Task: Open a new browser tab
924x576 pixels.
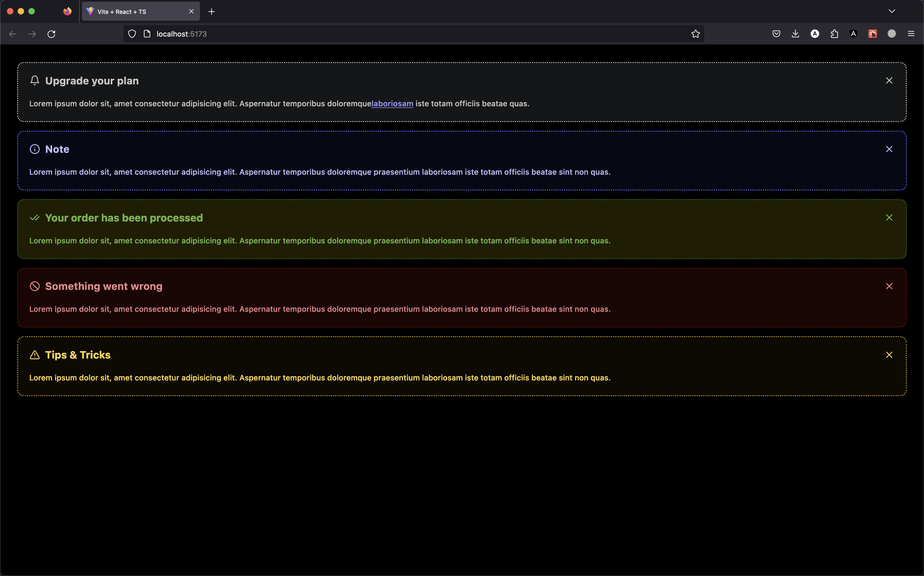Action: (x=211, y=11)
